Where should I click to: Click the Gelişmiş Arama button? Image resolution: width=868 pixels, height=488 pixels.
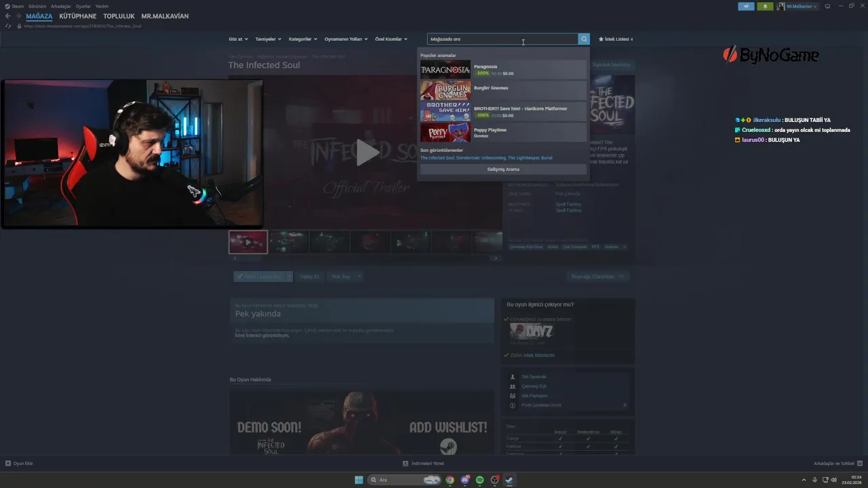pos(503,169)
